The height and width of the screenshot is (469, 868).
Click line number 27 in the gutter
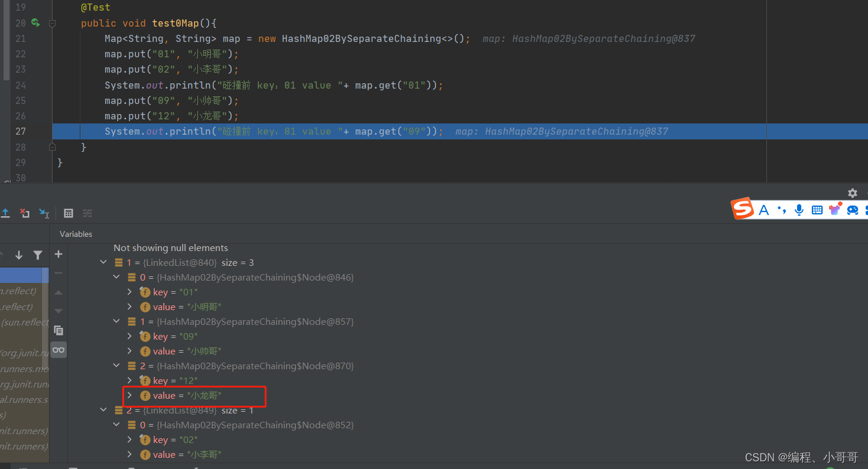[x=20, y=131]
